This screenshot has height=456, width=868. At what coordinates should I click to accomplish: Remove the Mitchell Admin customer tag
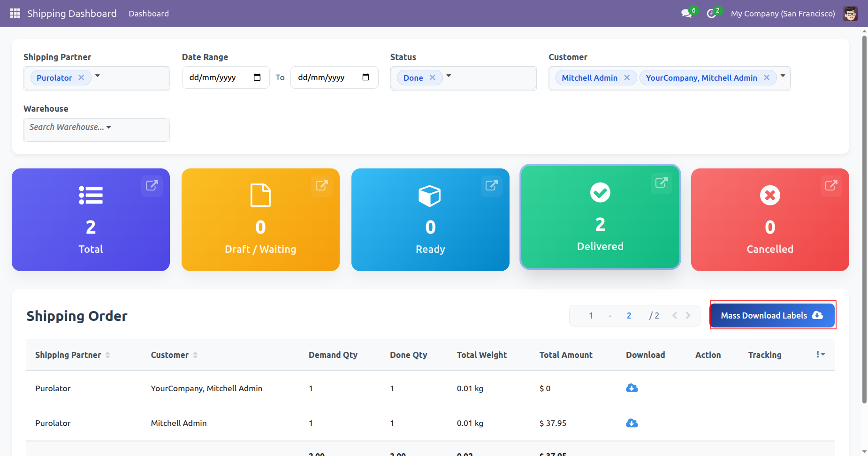point(627,78)
